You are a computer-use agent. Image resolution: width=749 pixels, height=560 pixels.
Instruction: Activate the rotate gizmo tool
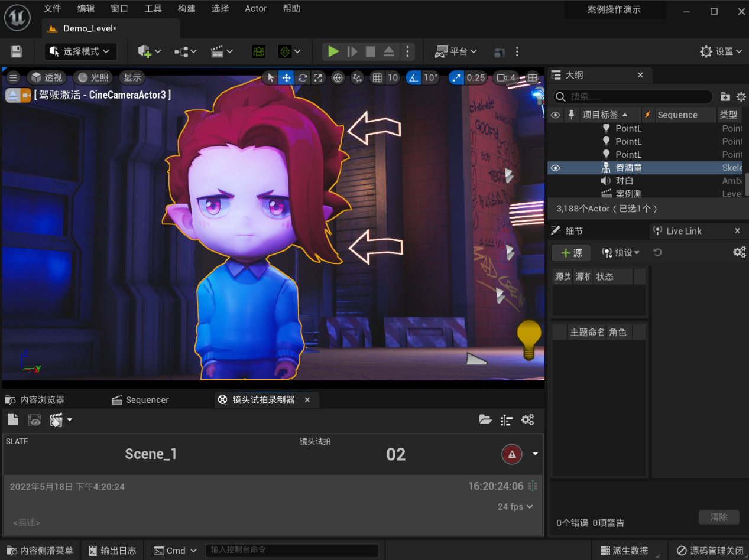click(x=303, y=77)
